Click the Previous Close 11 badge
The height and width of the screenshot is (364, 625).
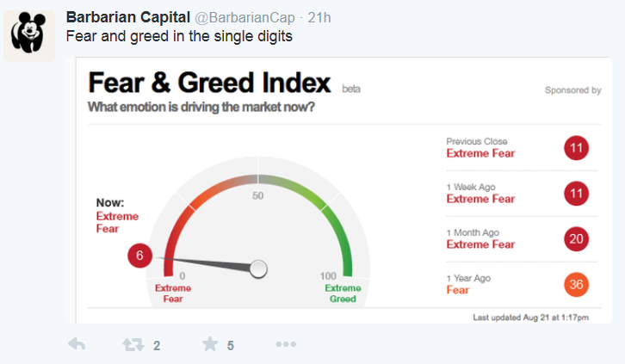(x=577, y=148)
